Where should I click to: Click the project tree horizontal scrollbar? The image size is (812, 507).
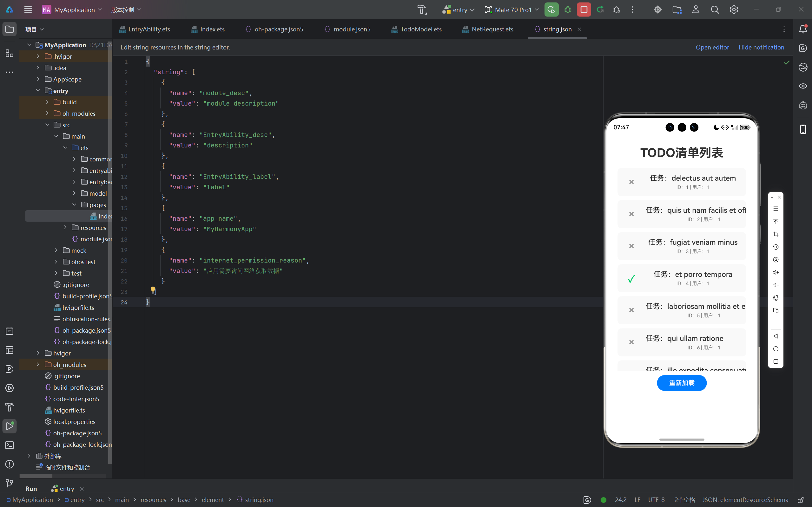click(x=36, y=476)
